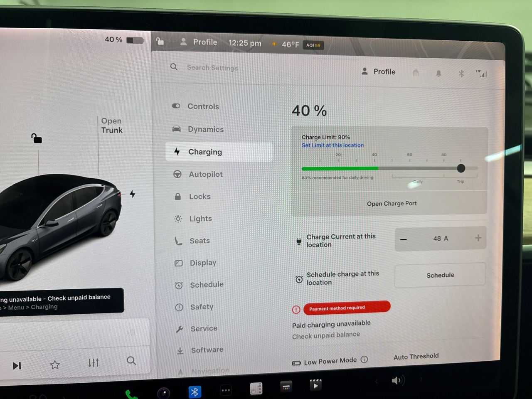Favorite the current song with the star
532x399 pixels.
click(55, 365)
